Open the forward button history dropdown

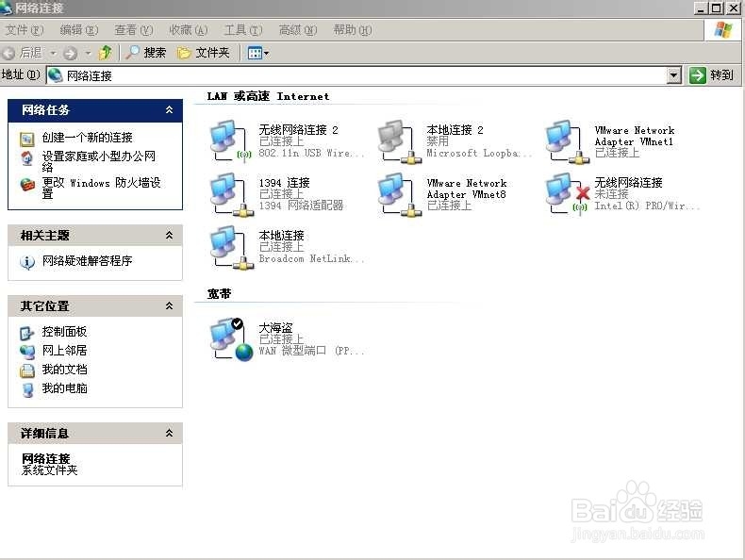(x=88, y=53)
